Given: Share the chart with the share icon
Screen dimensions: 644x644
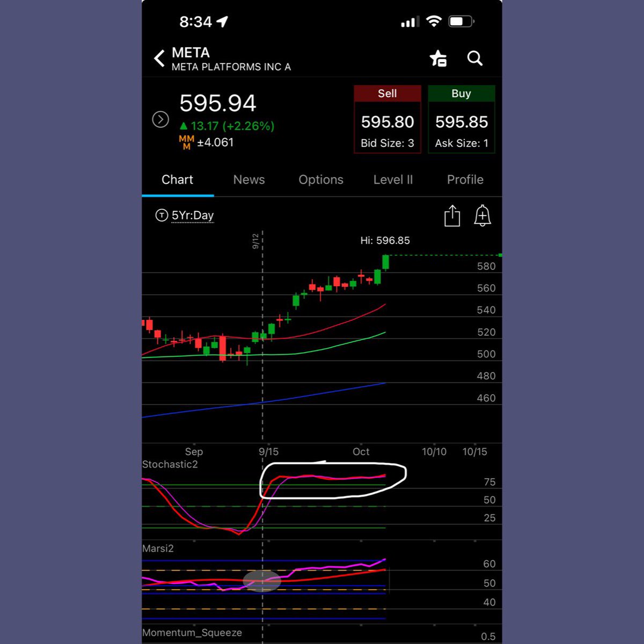Looking at the screenshot, I should click(452, 216).
